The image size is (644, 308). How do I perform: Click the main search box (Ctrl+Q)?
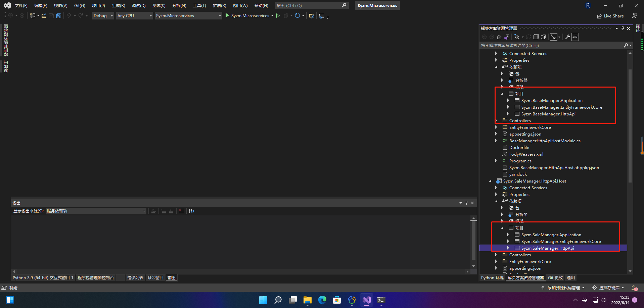(x=311, y=5)
